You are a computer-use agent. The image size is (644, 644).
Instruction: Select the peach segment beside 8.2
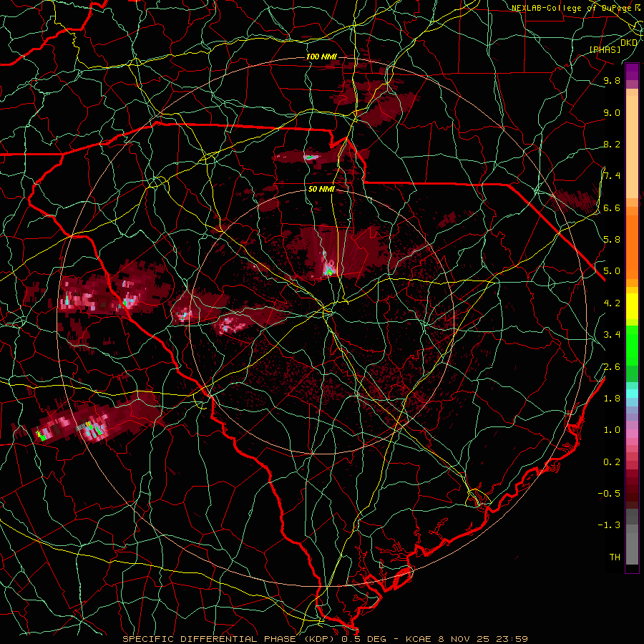pyautogui.click(x=632, y=147)
